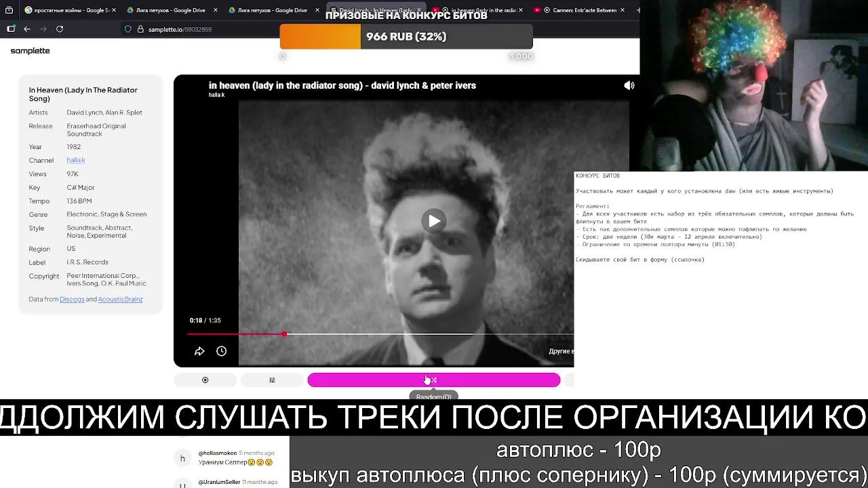Click the 'halla k' uploader name under video title

pyautogui.click(x=216, y=95)
